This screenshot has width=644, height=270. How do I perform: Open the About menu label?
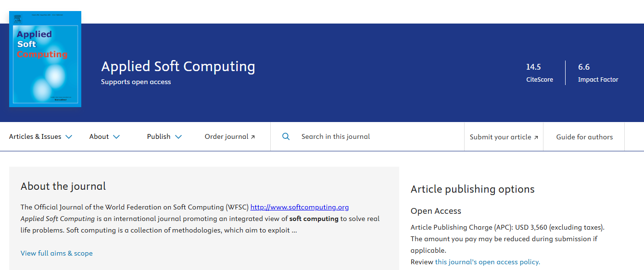click(x=99, y=136)
